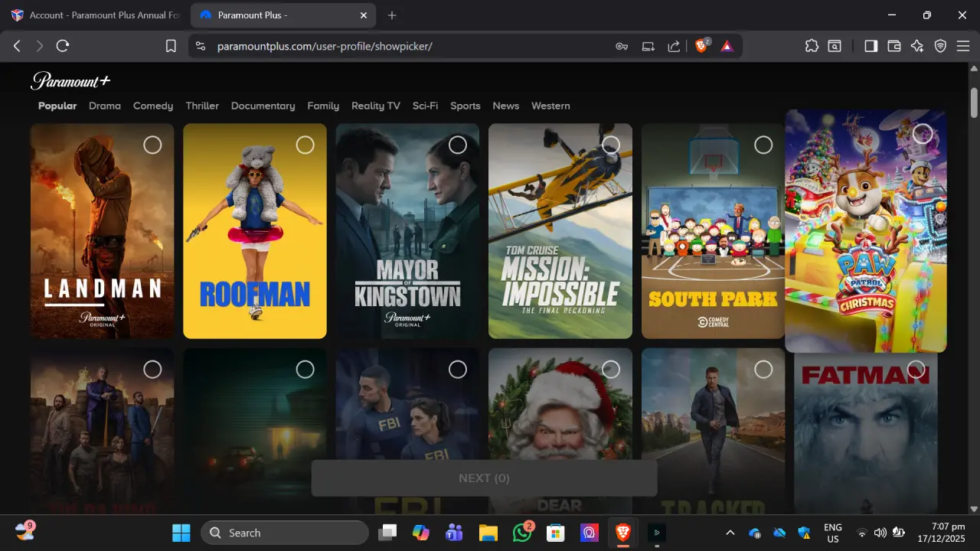Viewport: 980px width, 551px height.
Task: Click the Paramount+ logo
Action: (x=71, y=80)
